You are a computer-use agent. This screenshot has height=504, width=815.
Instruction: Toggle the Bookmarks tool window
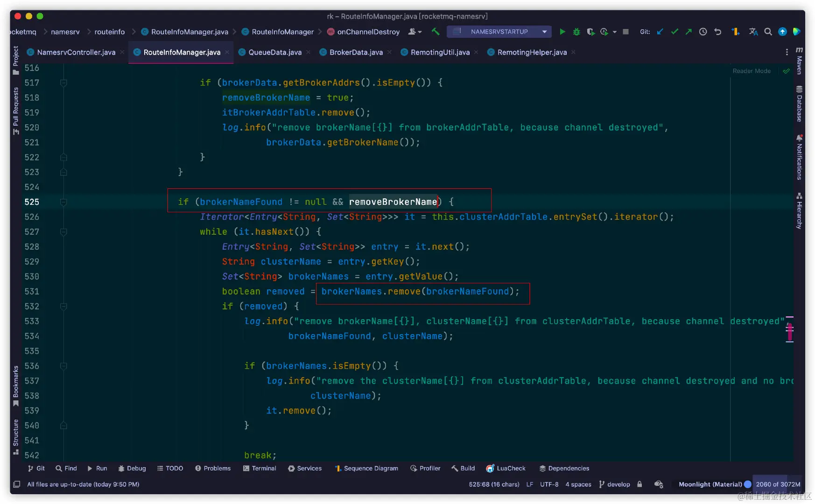[x=16, y=386]
